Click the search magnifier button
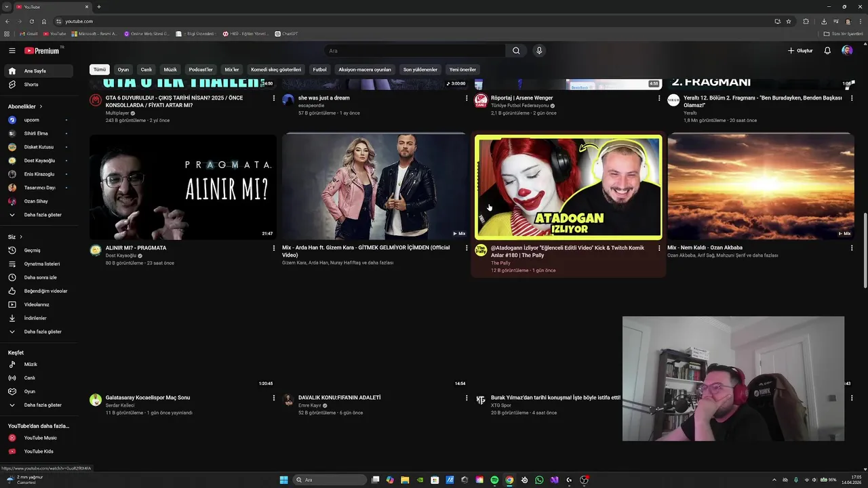This screenshot has width=868, height=488. point(516,51)
